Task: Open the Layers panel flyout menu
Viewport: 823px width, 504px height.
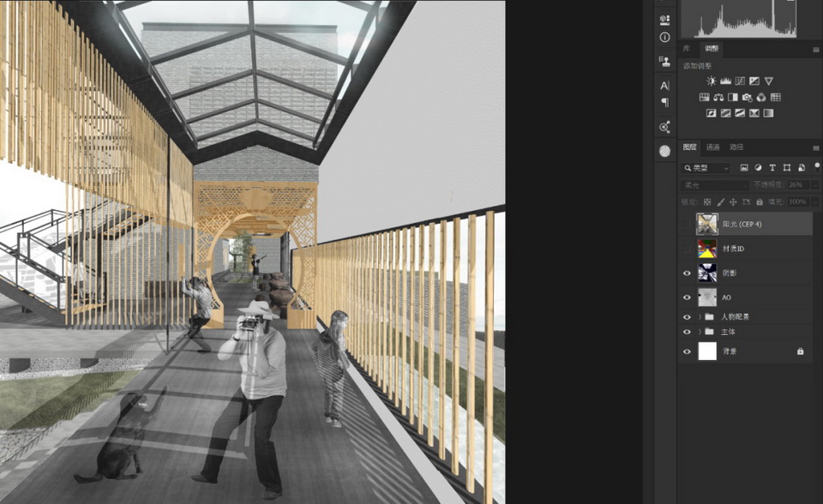Action: tap(816, 147)
